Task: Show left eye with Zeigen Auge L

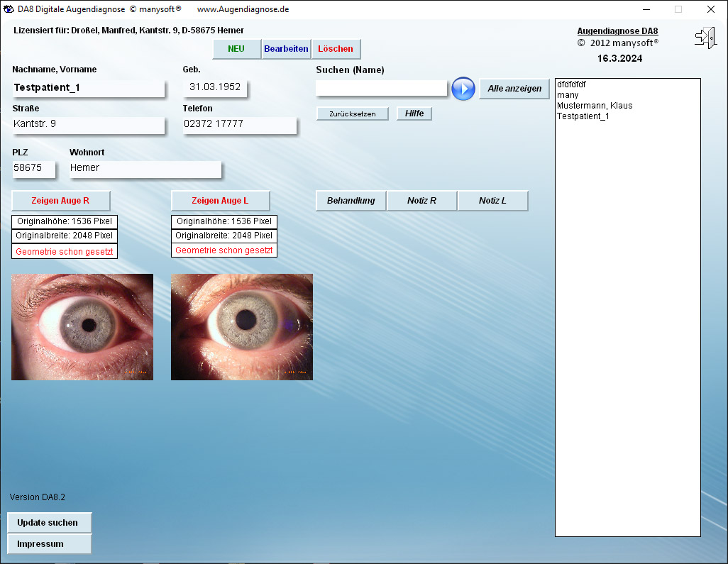Action: pos(220,201)
